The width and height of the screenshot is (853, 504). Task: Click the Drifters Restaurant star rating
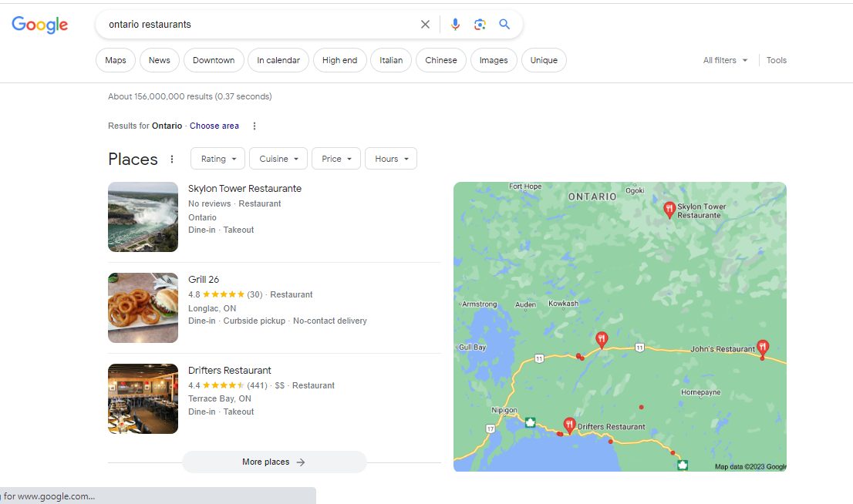(224, 385)
